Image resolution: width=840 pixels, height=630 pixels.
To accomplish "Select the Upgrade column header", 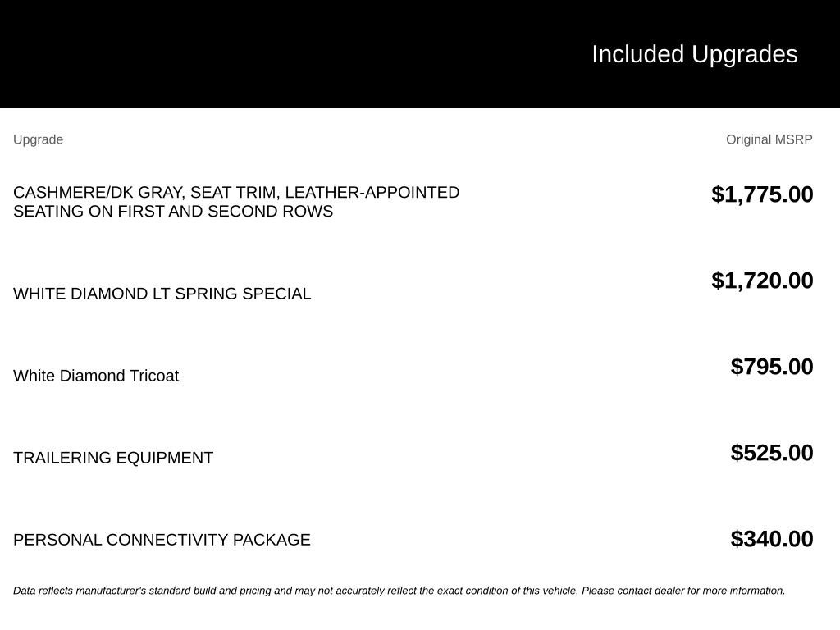I will pos(38,139).
